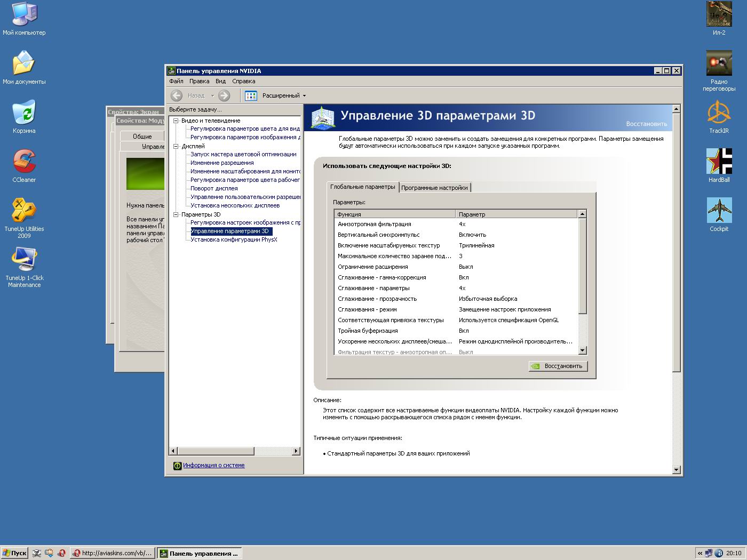
Task: Click the Восстановить button below the settings list
Action: pos(558,366)
